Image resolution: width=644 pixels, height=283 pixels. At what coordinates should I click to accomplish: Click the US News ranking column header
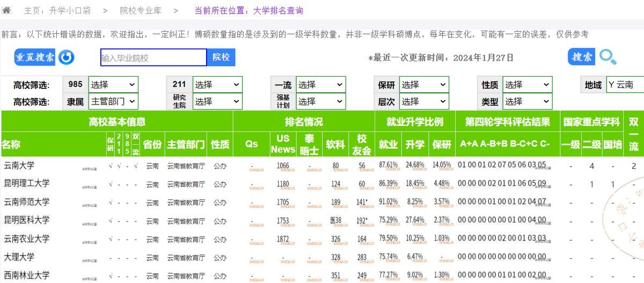tap(283, 144)
